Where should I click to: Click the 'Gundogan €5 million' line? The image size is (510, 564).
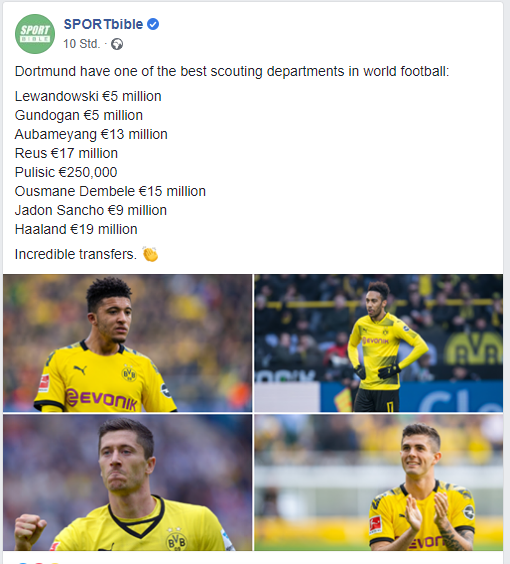(x=79, y=115)
